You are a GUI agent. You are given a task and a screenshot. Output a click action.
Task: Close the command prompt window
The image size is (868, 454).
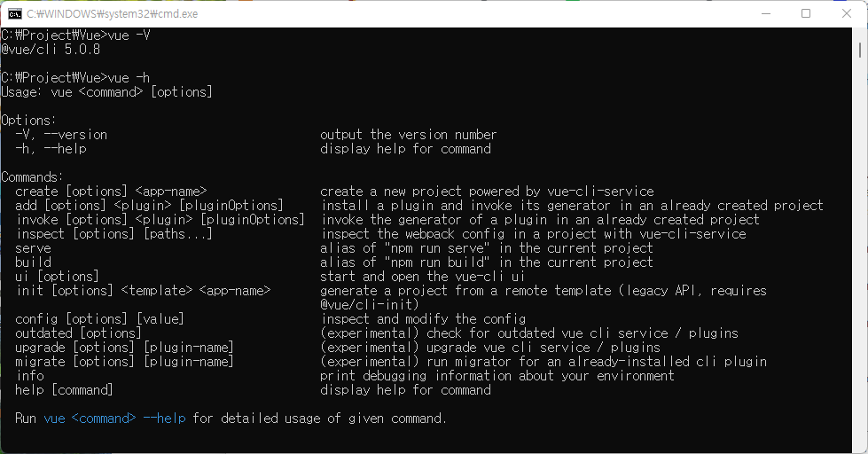[x=847, y=13]
